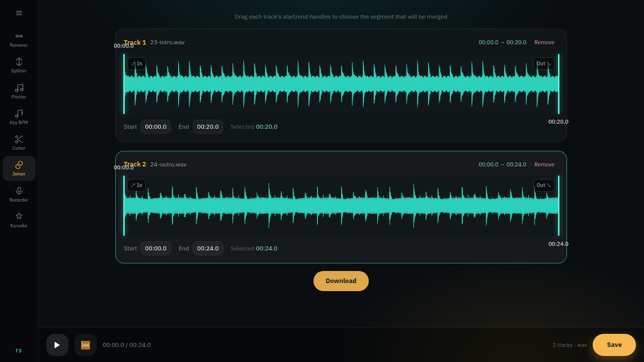Viewport: 644px width, 362px height.
Task: Rewind playback to the start
Action: 86,345
